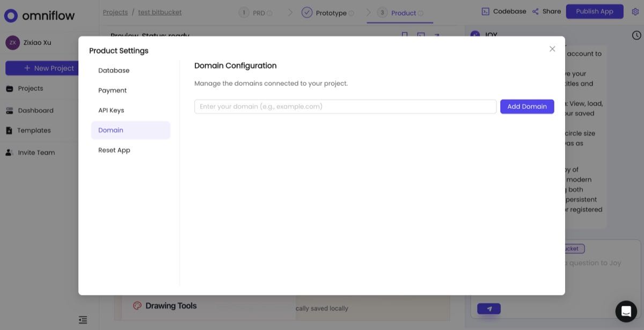Click the history clock icon in Joy panel
Image resolution: width=644 pixels, height=330 pixels.
click(635, 34)
